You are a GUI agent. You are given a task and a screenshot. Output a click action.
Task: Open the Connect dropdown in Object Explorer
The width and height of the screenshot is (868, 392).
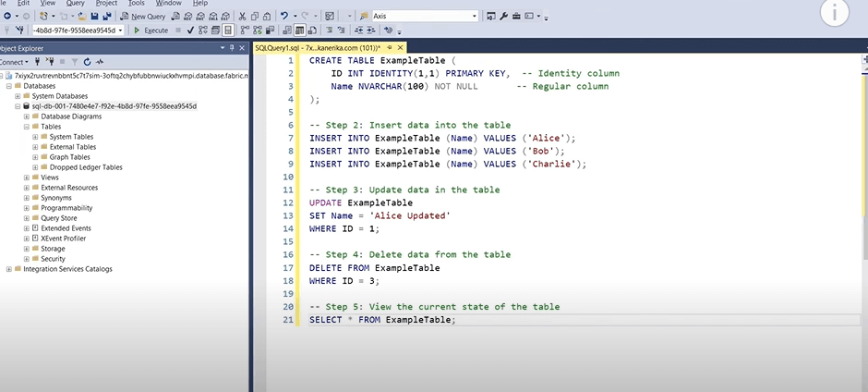(15, 62)
